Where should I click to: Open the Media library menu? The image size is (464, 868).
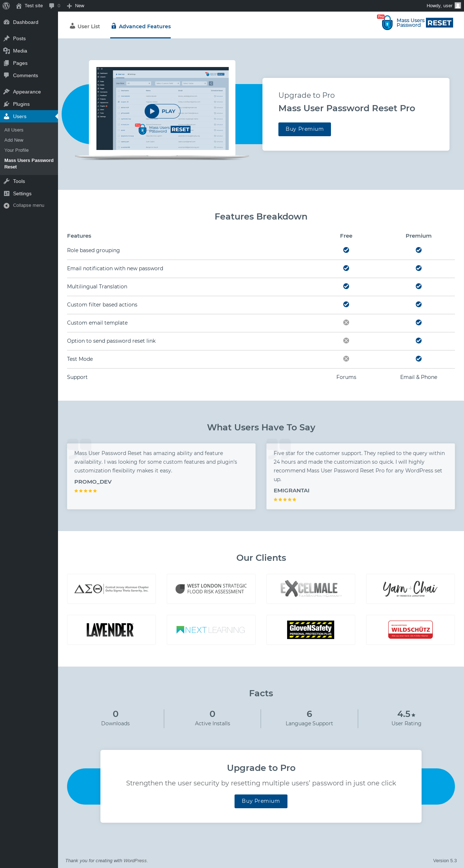29,51
